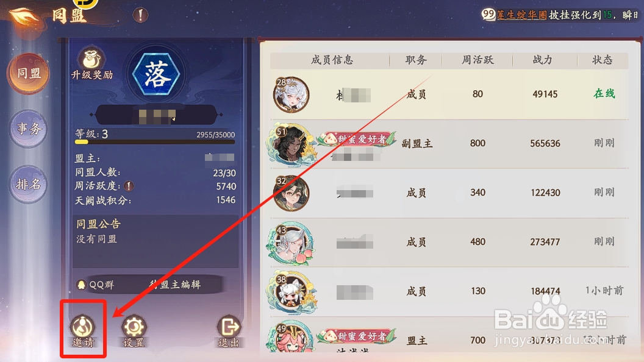Select the level 28 member avatar
The height and width of the screenshot is (362, 644).
click(x=291, y=94)
